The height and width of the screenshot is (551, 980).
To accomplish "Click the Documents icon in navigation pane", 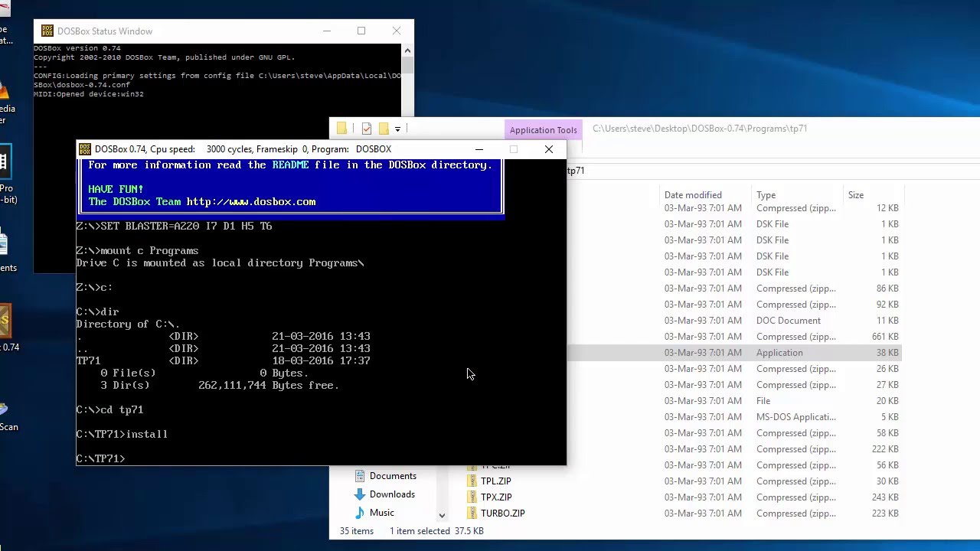I will point(360,476).
